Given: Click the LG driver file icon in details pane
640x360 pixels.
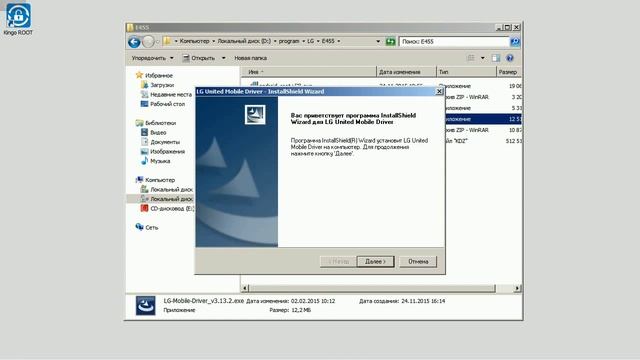Looking at the screenshot, I should (x=145, y=305).
